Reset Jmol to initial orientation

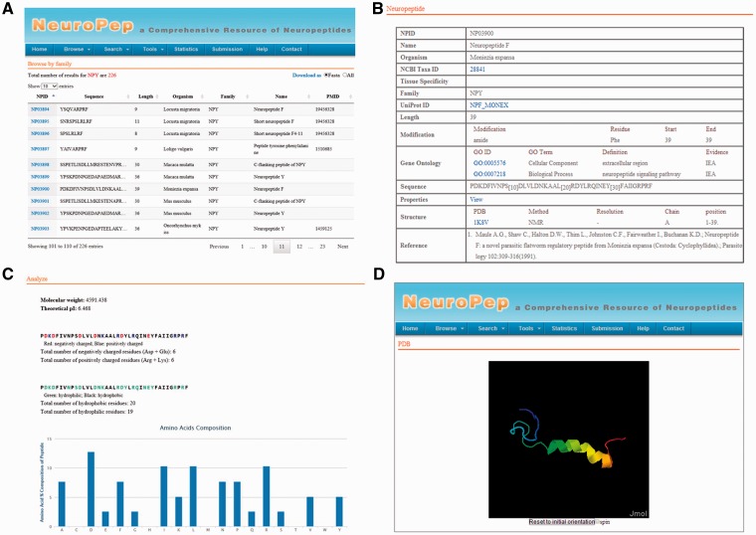562,522
